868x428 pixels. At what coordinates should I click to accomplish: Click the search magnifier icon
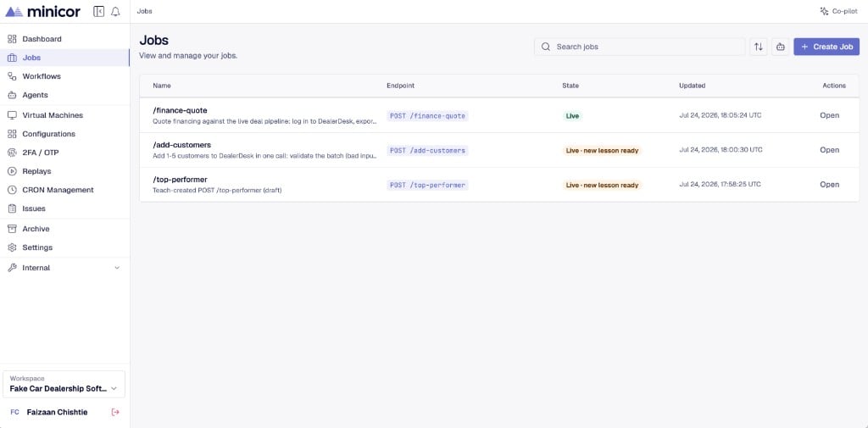546,47
